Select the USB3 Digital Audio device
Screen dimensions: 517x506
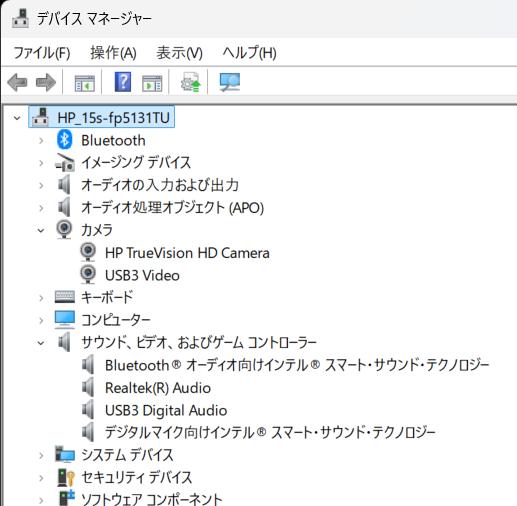pos(166,411)
